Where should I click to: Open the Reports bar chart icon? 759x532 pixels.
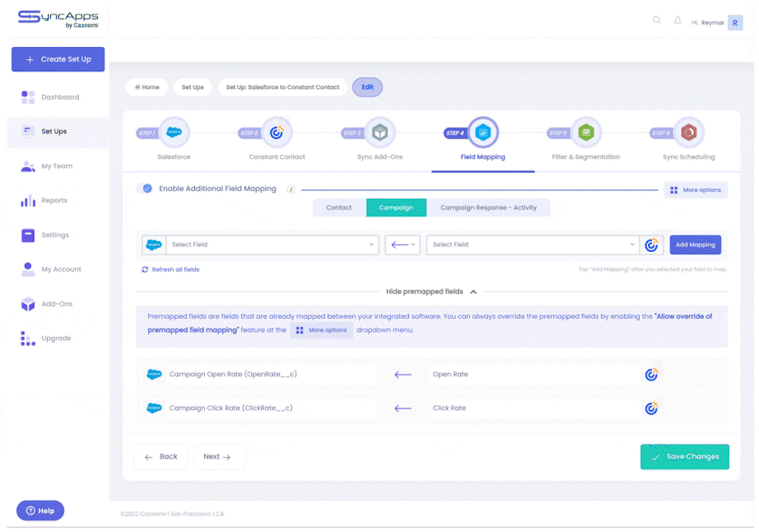(28, 200)
